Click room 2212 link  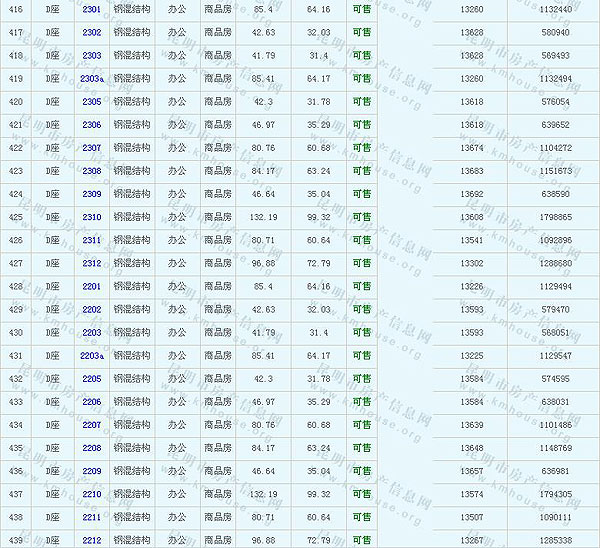tap(91, 540)
